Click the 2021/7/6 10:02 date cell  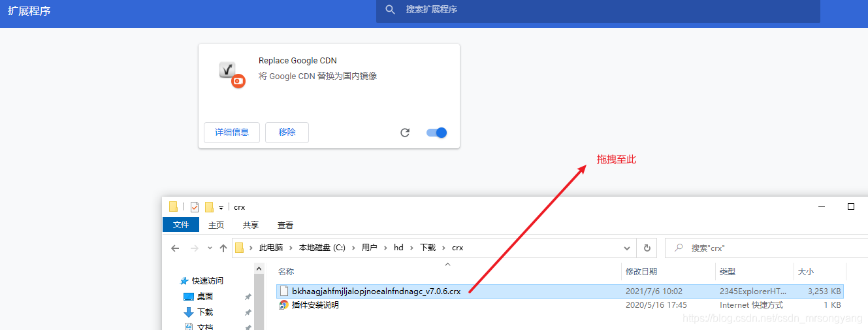[654, 291]
